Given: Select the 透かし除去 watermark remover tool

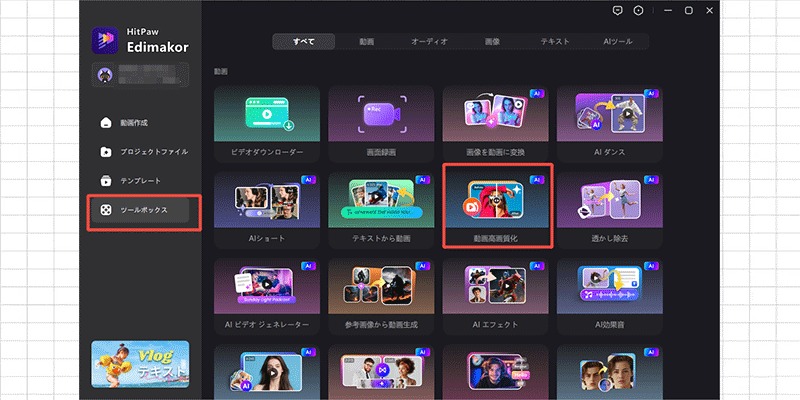Looking at the screenshot, I should pos(610,207).
